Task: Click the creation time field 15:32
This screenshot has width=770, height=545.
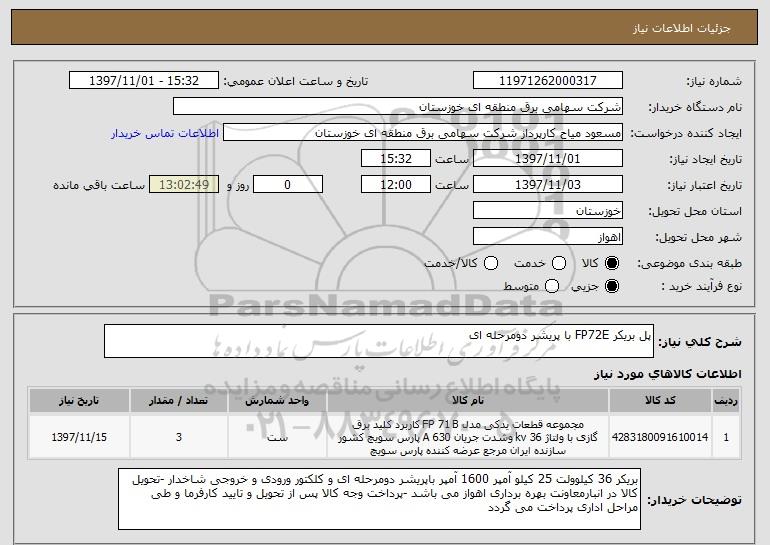Action: tap(396, 159)
